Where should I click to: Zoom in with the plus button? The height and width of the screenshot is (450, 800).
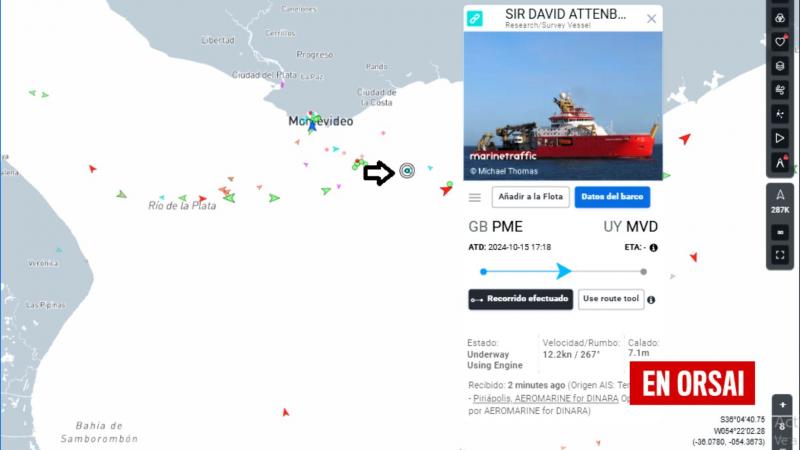coord(782,405)
